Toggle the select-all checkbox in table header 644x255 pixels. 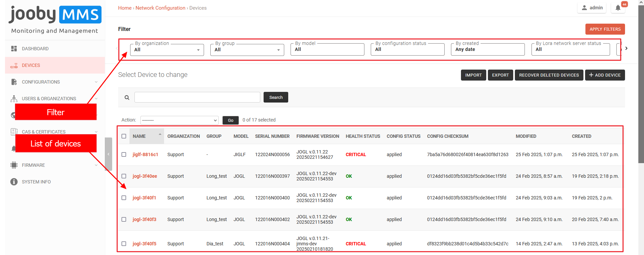coord(124,136)
